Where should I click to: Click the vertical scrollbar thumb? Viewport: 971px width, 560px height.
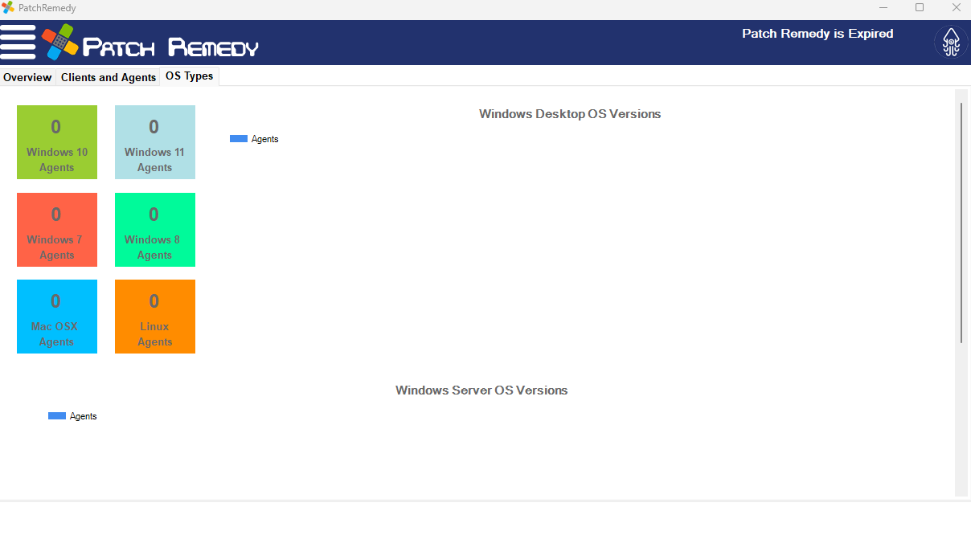click(x=961, y=223)
